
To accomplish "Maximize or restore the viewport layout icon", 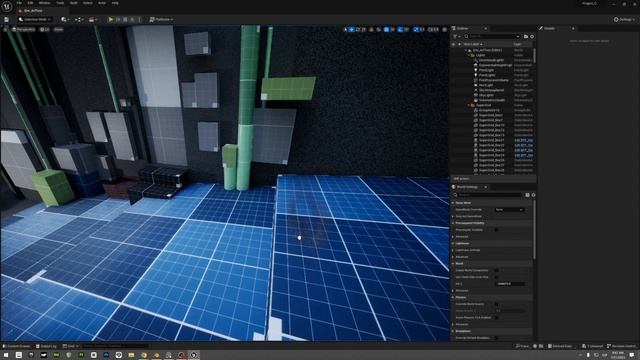I will [x=444, y=29].
